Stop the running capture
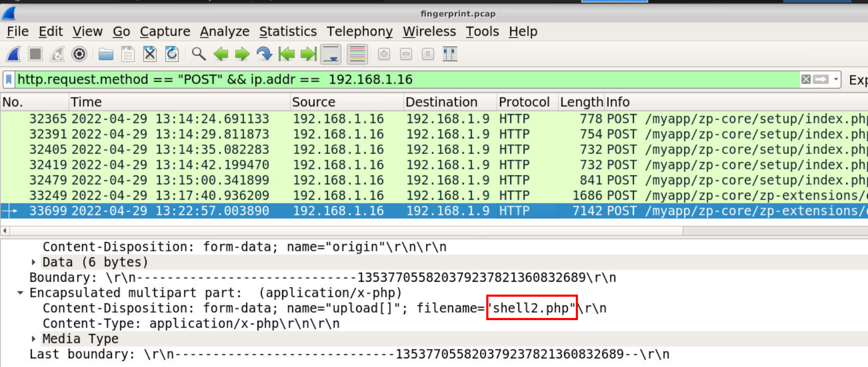Image resolution: width=868 pixels, height=367 pixels. 36,54
